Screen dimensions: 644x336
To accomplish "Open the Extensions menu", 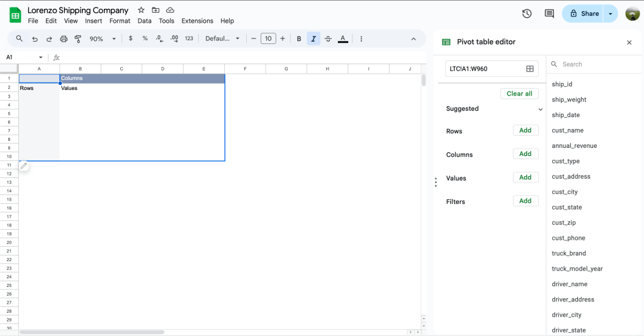I will coord(197,21).
